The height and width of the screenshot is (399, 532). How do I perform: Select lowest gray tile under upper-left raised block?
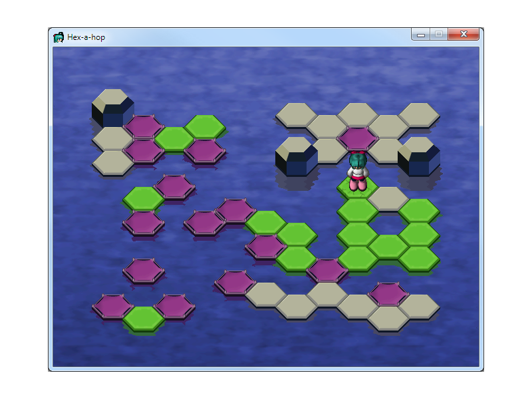[x=113, y=162]
